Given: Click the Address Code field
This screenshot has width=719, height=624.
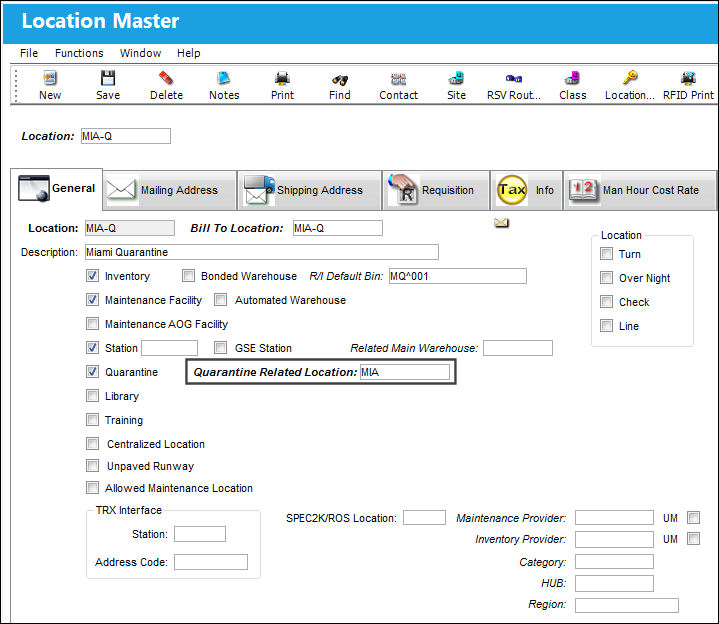Looking at the screenshot, I should (211, 562).
